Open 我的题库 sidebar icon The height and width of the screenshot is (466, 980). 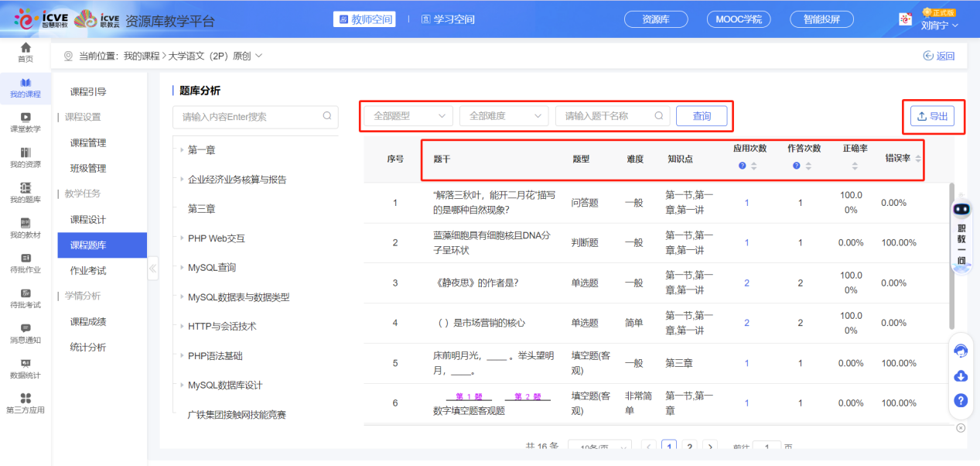pyautogui.click(x=26, y=192)
